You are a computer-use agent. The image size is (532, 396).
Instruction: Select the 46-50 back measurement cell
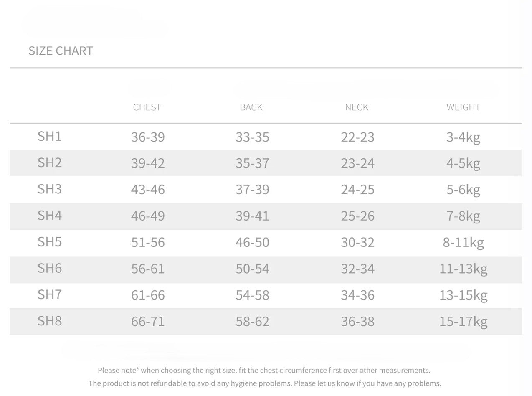point(252,242)
